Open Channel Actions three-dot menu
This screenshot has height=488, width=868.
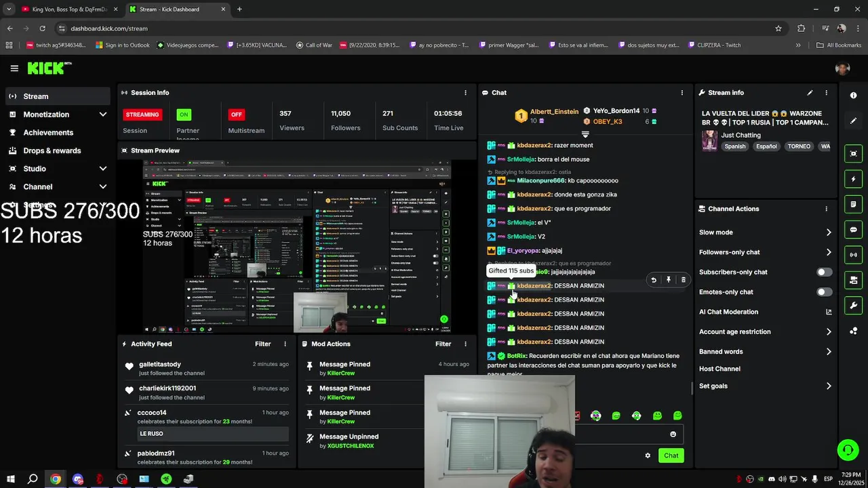(826, 209)
